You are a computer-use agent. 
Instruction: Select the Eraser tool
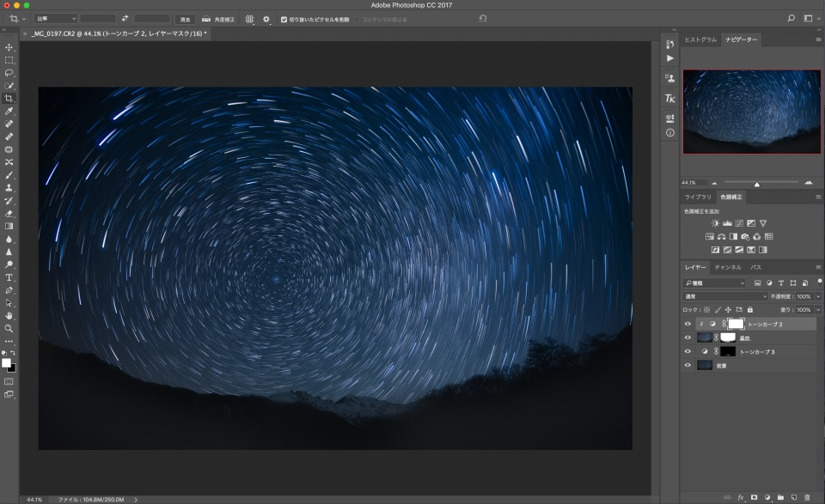[x=9, y=214]
